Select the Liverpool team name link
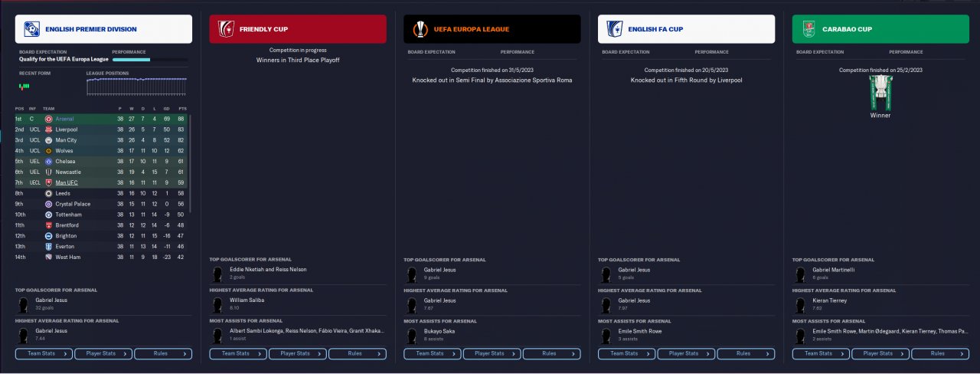The width and height of the screenshot is (980, 374). (x=67, y=130)
